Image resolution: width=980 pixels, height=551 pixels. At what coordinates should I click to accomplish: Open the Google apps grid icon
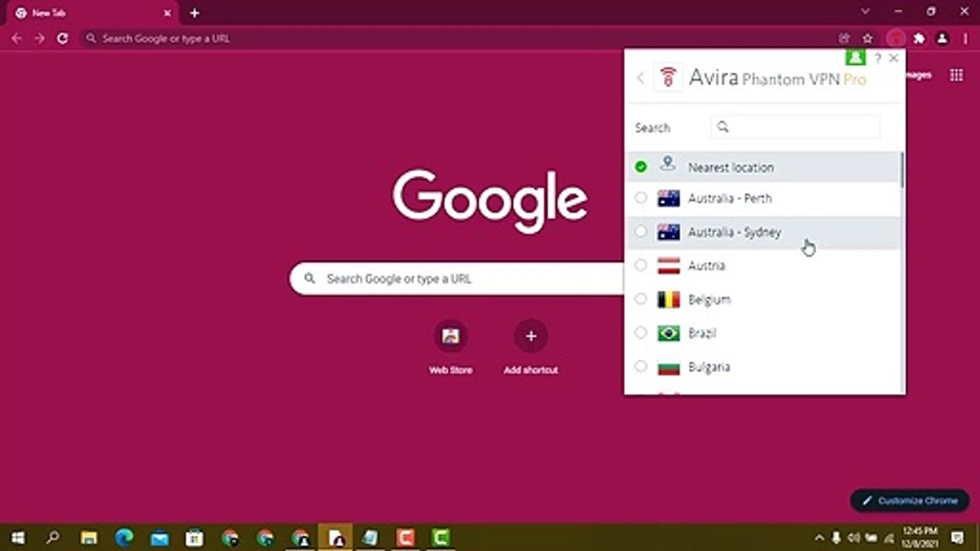coord(956,75)
